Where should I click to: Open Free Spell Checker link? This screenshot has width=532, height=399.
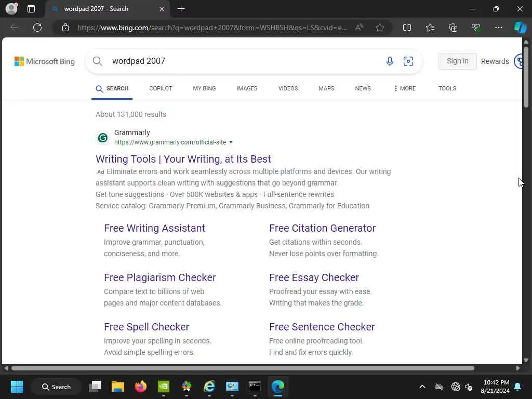(x=147, y=327)
